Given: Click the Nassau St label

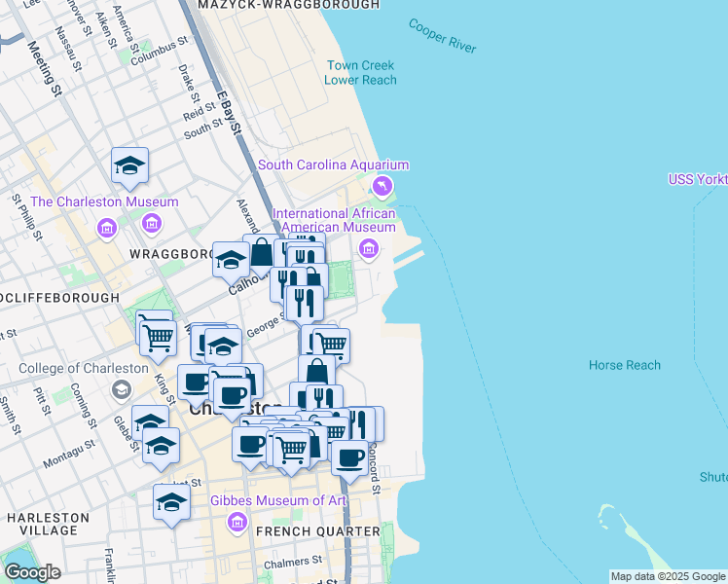Looking at the screenshot, I should pos(68,49).
